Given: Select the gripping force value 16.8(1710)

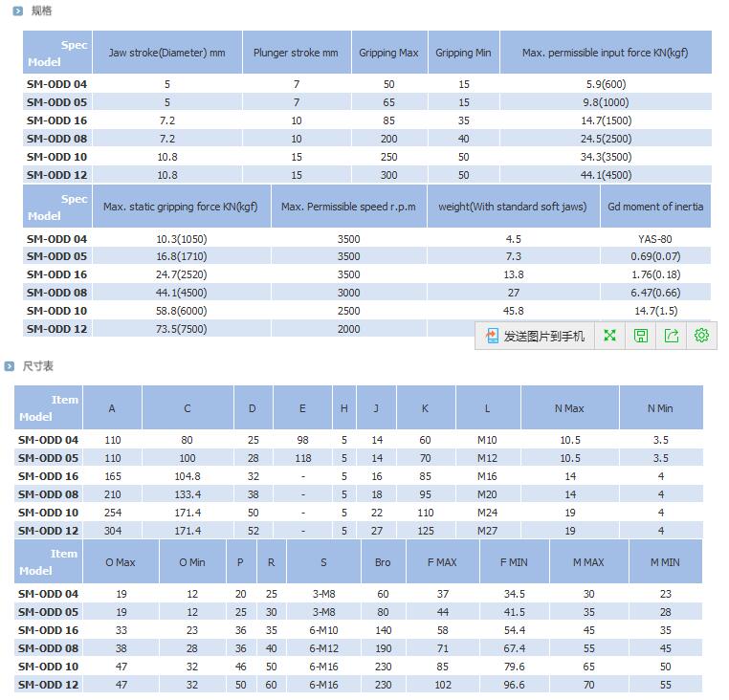Looking at the screenshot, I should click(182, 256).
